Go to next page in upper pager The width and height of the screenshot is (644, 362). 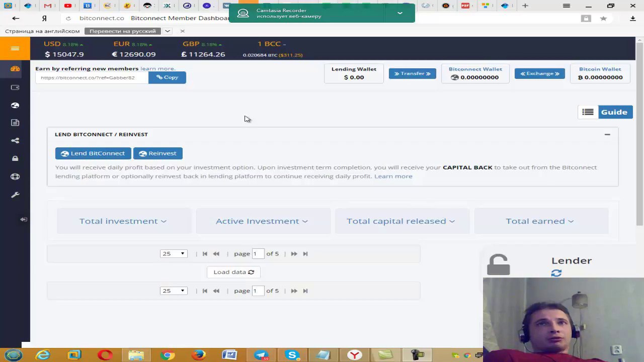click(x=294, y=254)
